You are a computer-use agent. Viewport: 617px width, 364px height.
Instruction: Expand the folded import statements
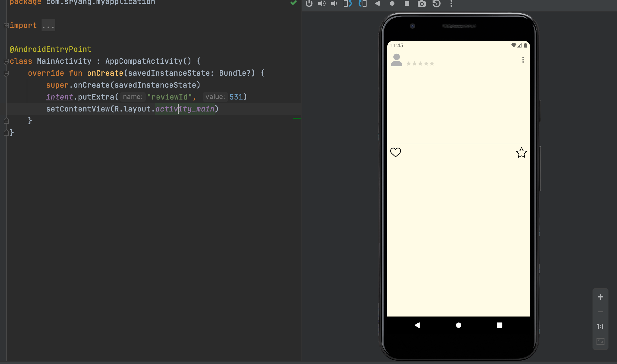pyautogui.click(x=6, y=26)
